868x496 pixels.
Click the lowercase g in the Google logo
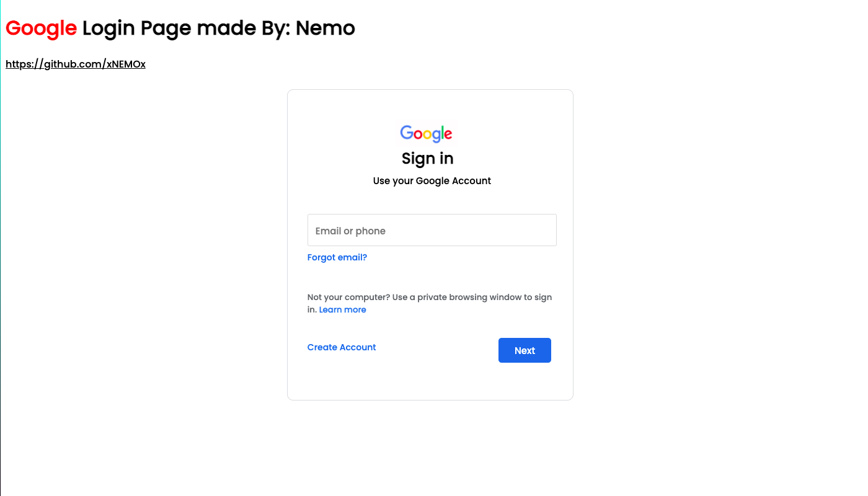tap(436, 136)
